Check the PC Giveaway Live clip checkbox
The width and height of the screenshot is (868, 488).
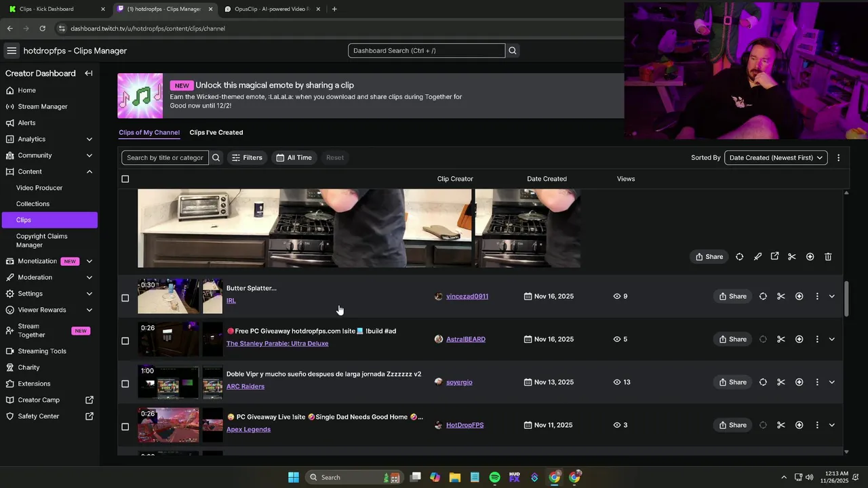click(x=125, y=427)
